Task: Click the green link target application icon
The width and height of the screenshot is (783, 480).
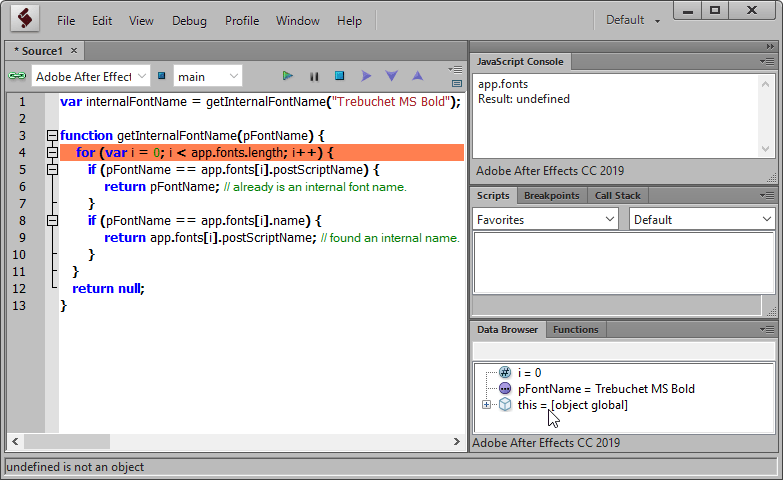Action: click(17, 76)
